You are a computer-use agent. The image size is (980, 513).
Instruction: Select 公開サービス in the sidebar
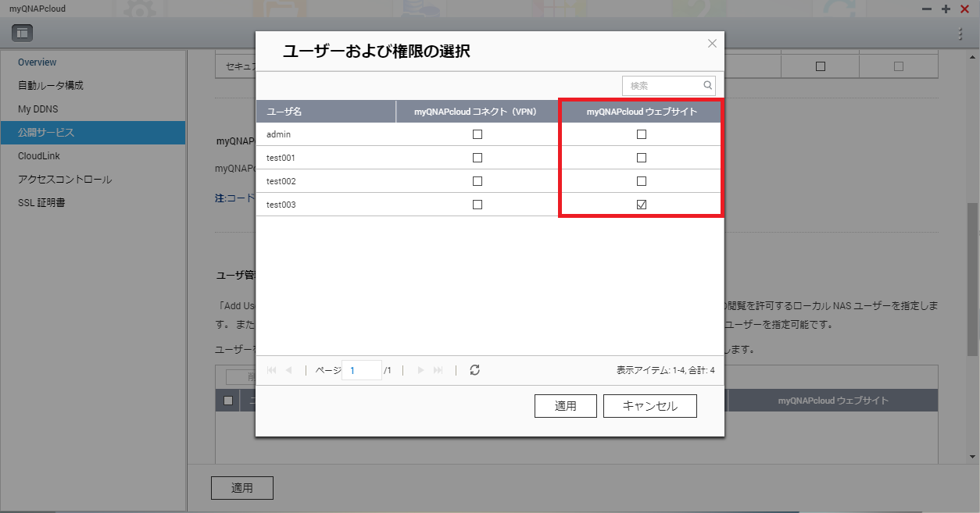pyautogui.click(x=93, y=133)
